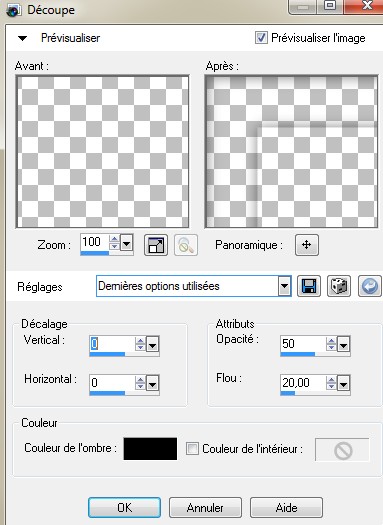The width and height of the screenshot is (383, 525).
Task: Pick the black Couleur de l'ombre swatch
Action: coord(150,449)
